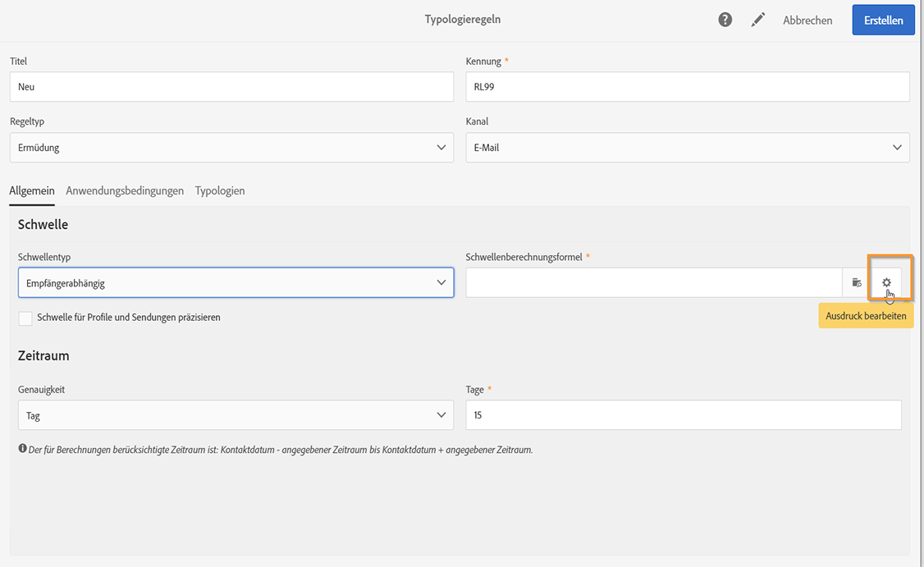Expand the Genauigkeit dropdown showing Tag
Viewport: 924px width, 567px height.
(x=236, y=415)
